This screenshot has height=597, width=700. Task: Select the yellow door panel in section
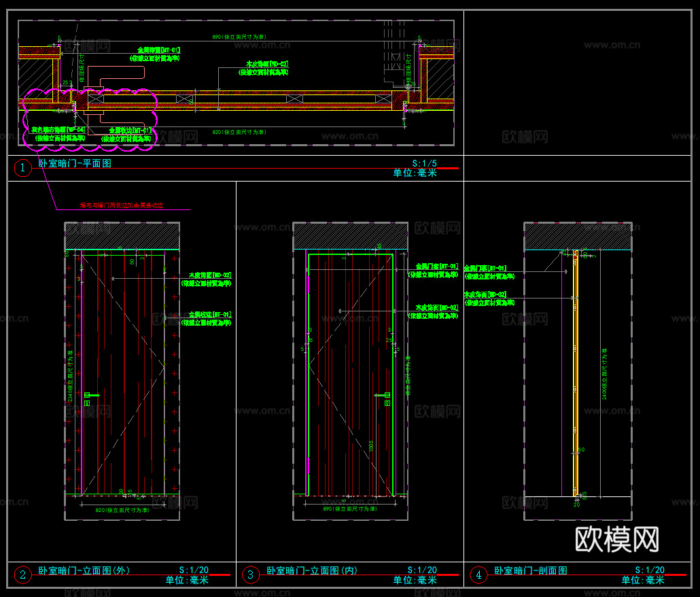click(576, 373)
